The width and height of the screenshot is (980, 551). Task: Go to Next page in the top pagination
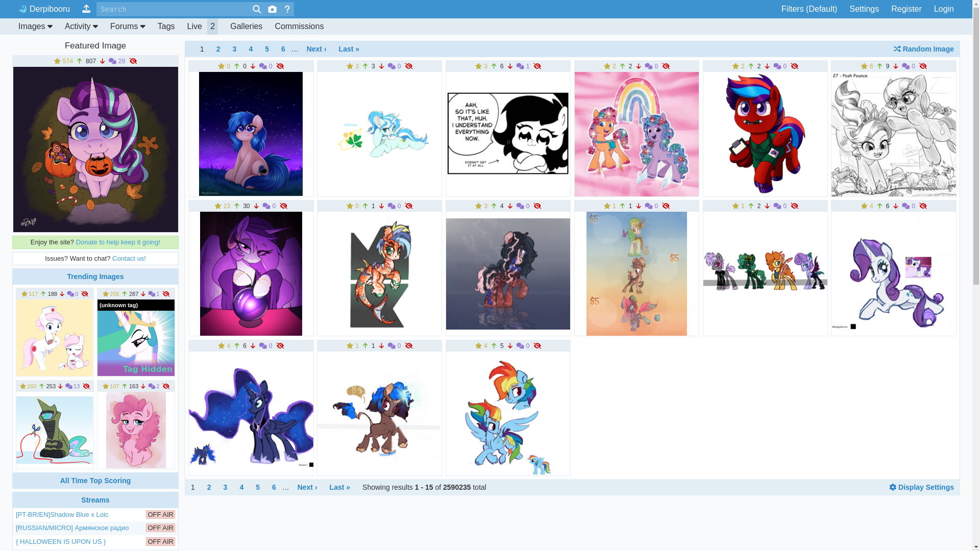[316, 49]
